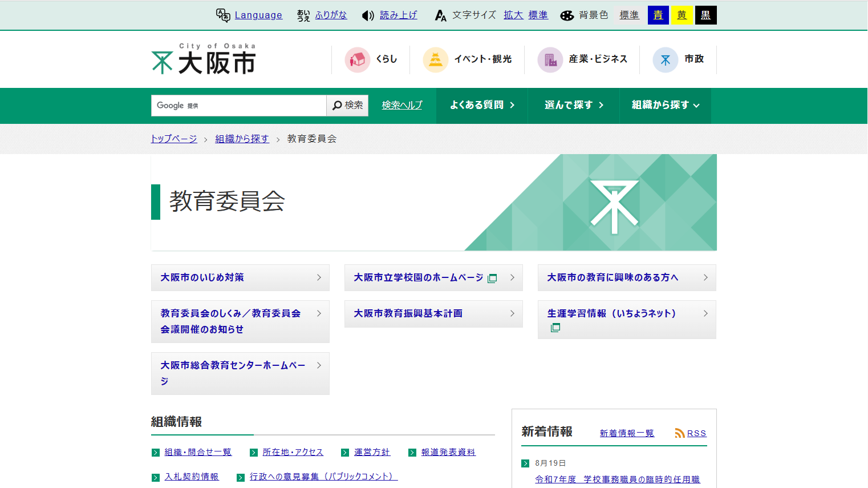Click chevron arrow on 大阪市教育振興基本計画

click(x=512, y=313)
